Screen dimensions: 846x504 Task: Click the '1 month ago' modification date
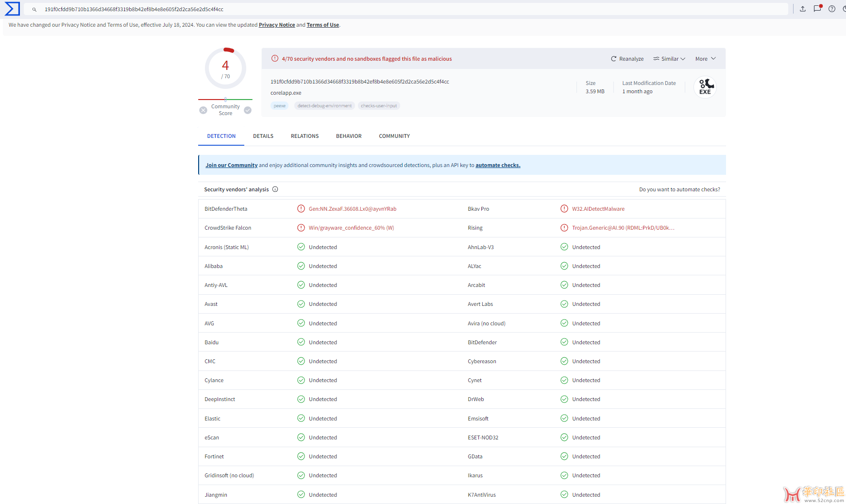tap(637, 91)
